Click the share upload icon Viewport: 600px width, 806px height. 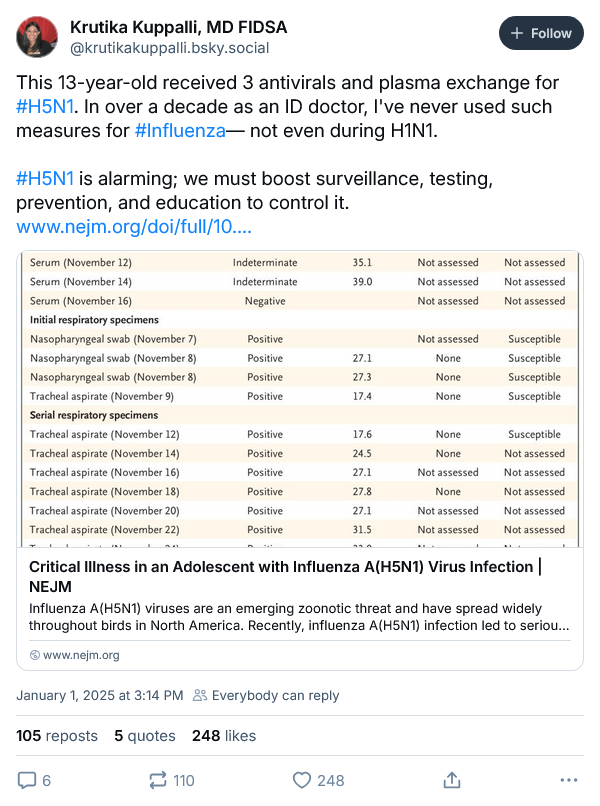tap(452, 780)
